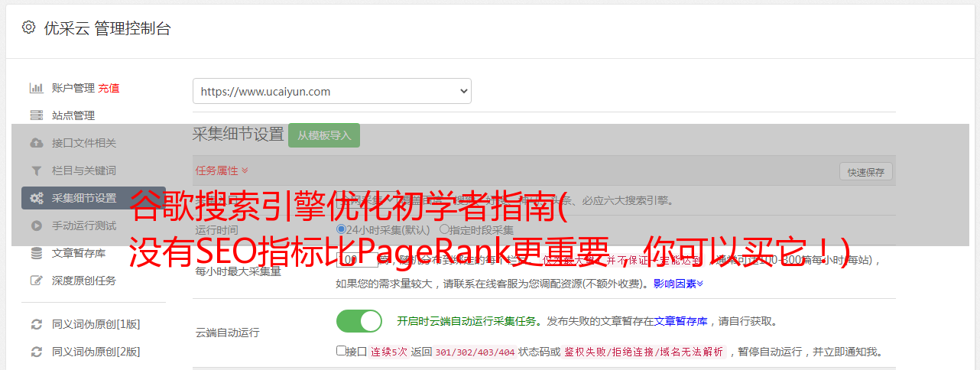Expand the 影响因素 link
Screen dimensions: 980x370
point(678,284)
